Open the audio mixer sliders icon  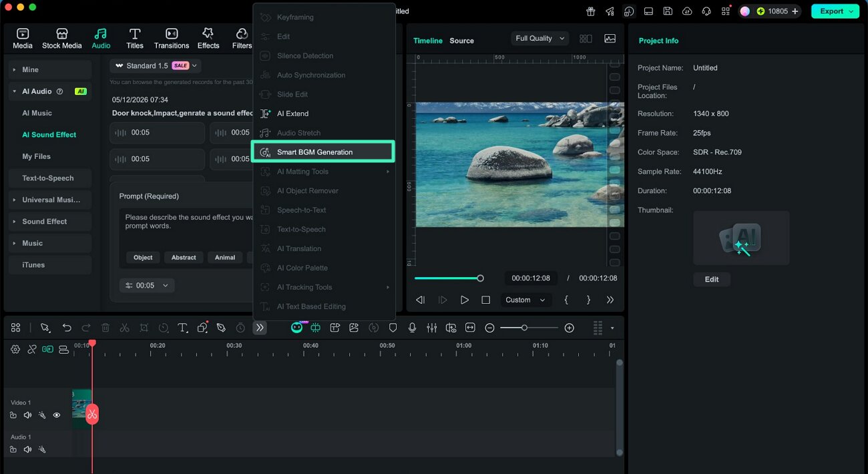coord(432,328)
